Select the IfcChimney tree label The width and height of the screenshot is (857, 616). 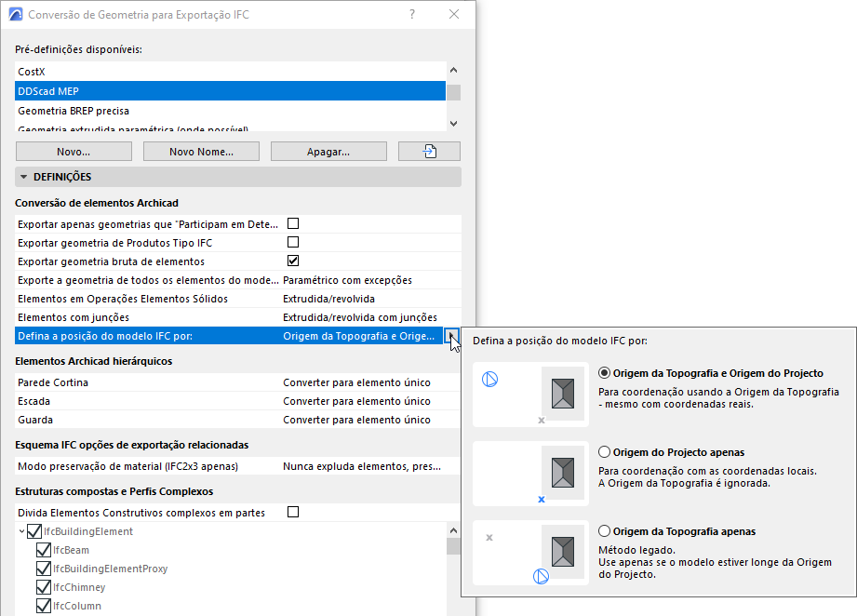click(x=79, y=587)
